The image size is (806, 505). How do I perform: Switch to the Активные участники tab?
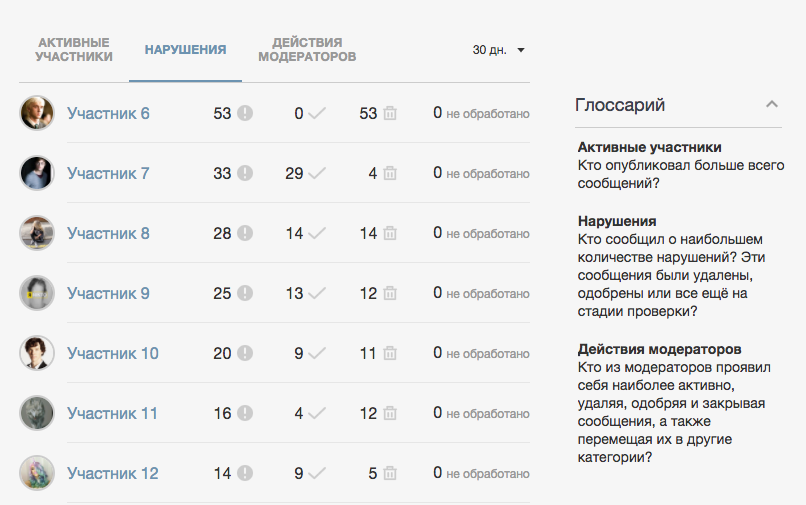(x=73, y=50)
